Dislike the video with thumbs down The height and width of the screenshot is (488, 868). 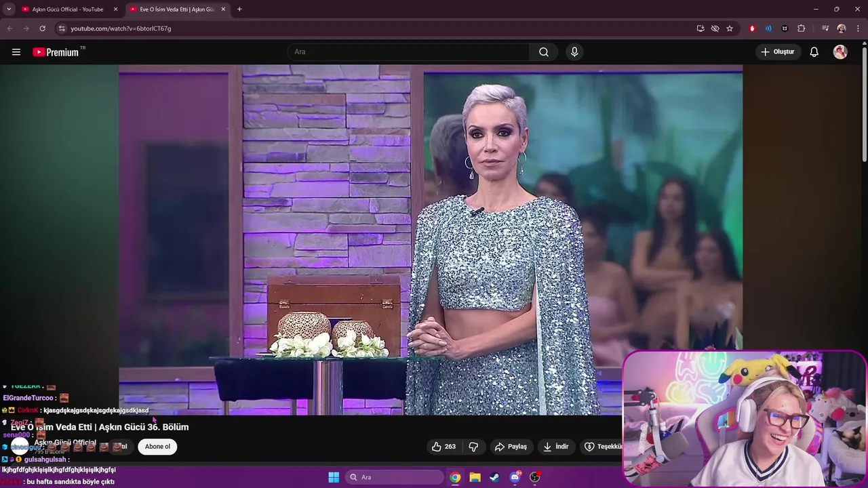473,447
